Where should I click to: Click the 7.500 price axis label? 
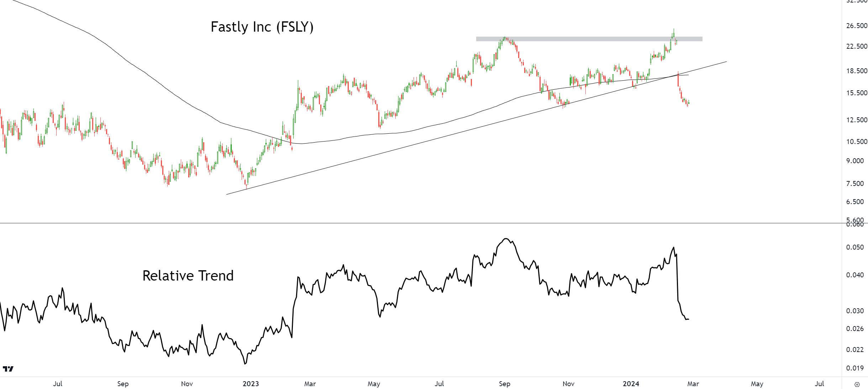[855, 183]
